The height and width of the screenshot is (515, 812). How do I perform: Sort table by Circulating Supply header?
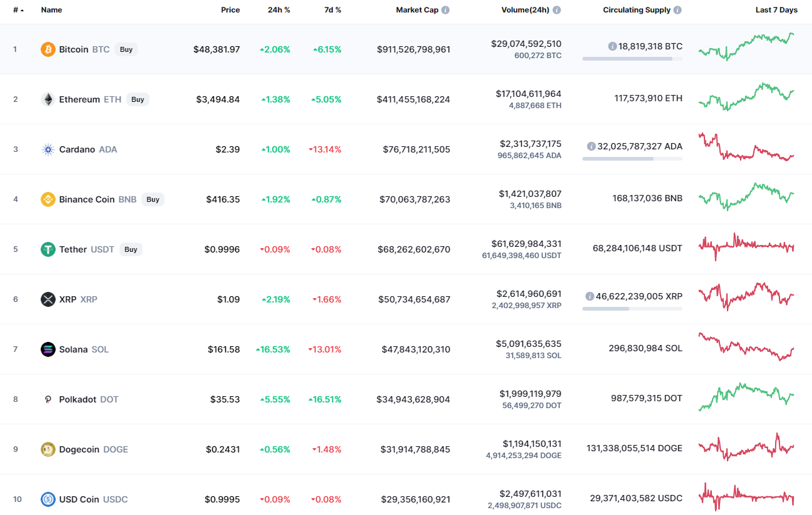click(x=637, y=10)
